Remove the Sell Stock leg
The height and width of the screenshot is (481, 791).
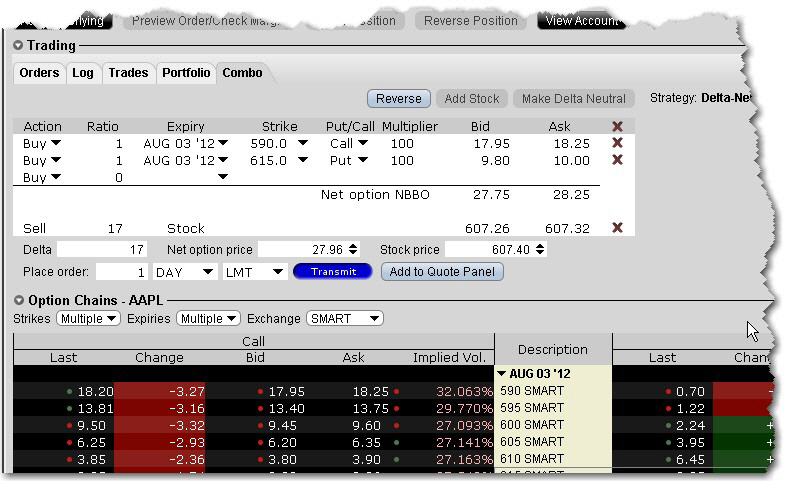pos(617,229)
